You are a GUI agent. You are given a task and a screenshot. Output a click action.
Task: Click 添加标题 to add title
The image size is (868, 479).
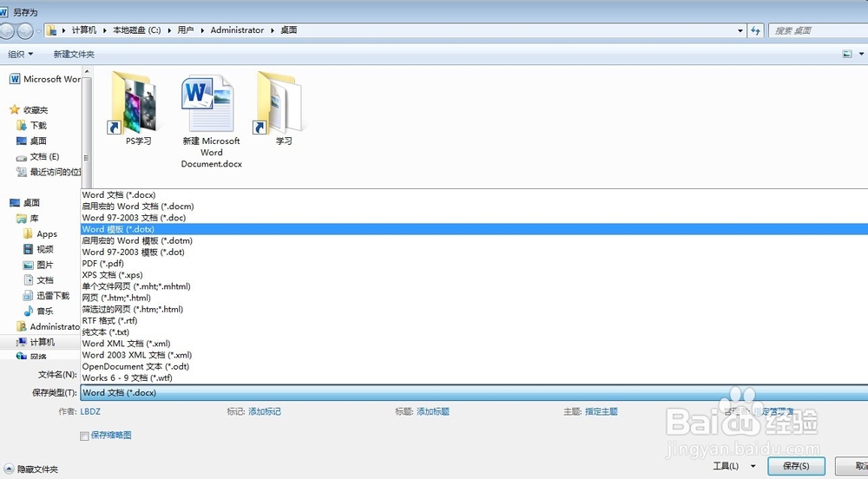click(433, 411)
